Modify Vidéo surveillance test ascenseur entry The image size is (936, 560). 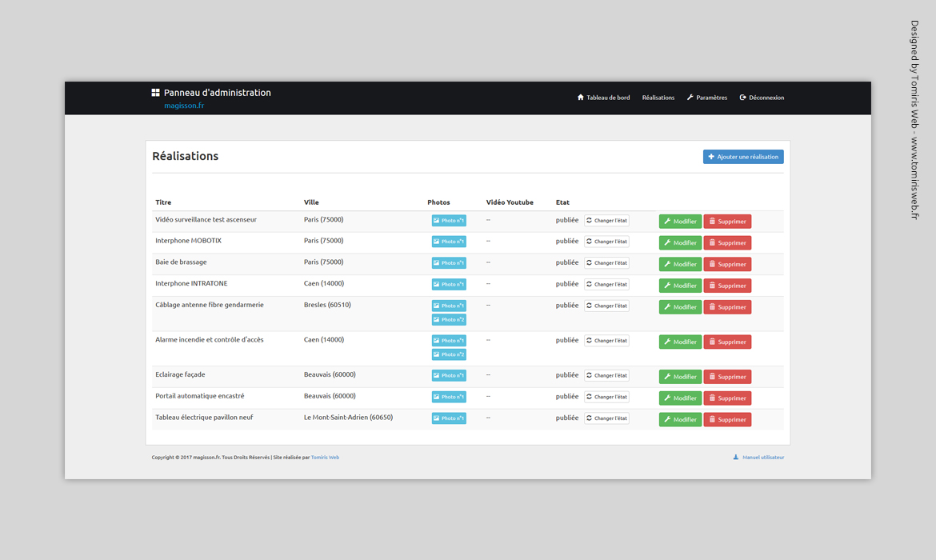[680, 222]
